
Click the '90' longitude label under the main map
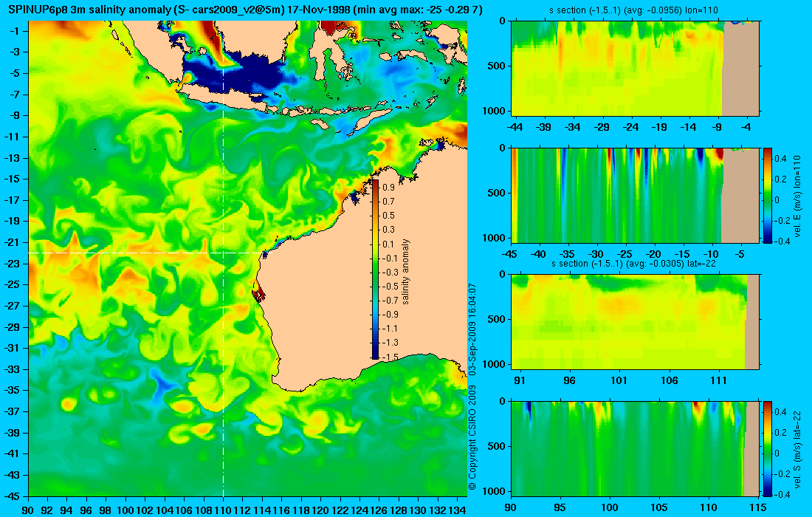[28, 510]
